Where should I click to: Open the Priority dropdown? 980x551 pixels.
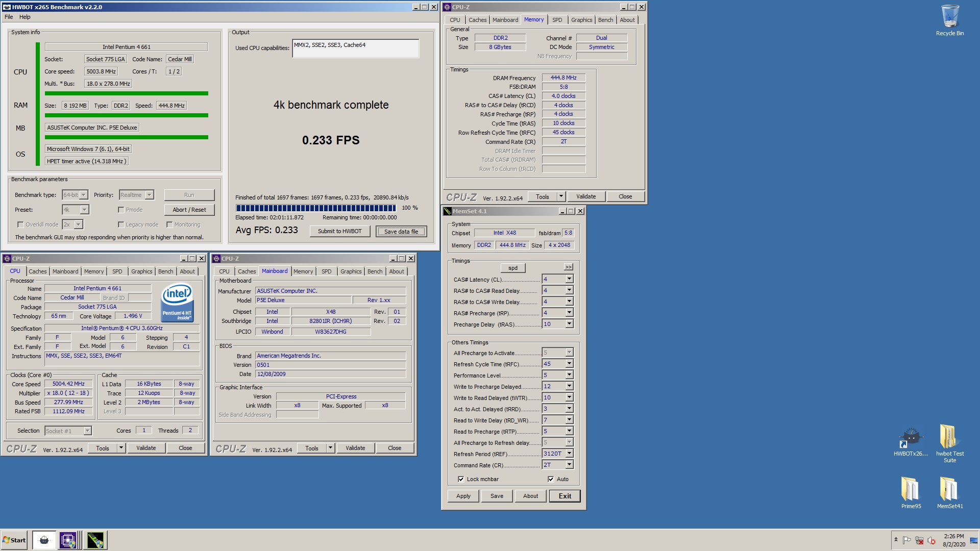(x=136, y=195)
